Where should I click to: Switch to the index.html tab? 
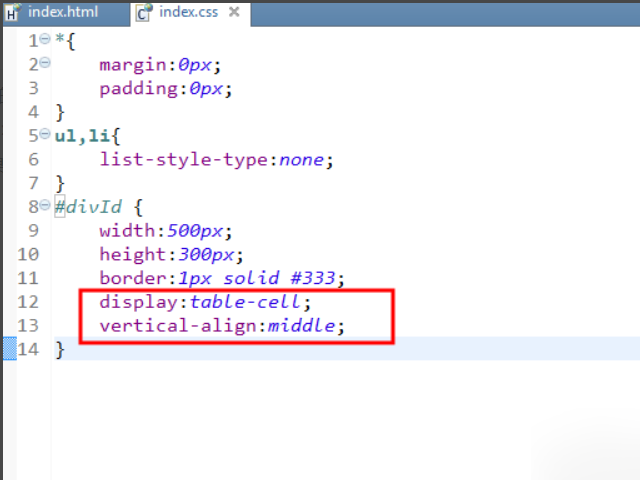[x=66, y=13]
